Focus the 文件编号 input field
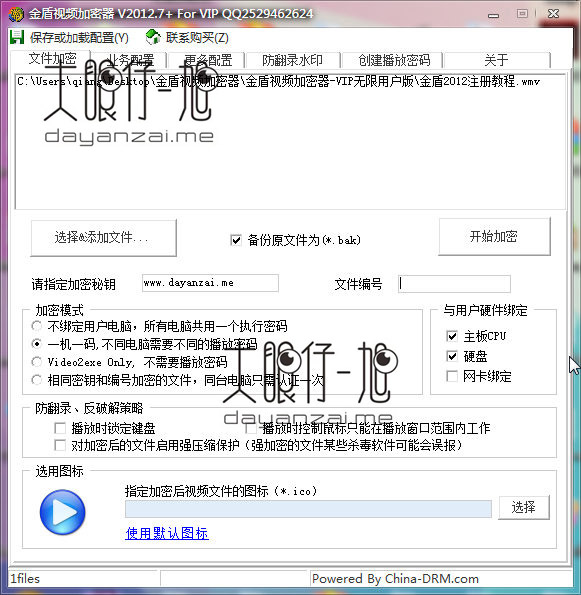The height and width of the screenshot is (595, 581). (x=454, y=284)
